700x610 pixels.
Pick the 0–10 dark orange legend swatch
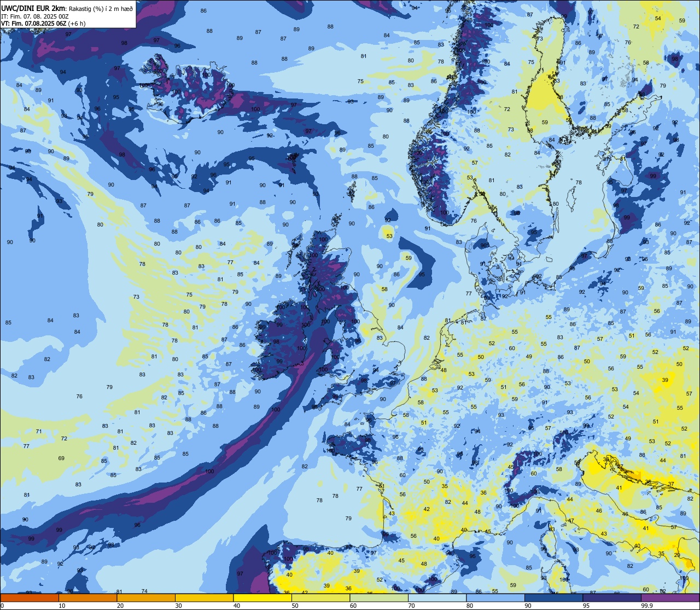click(x=30, y=597)
